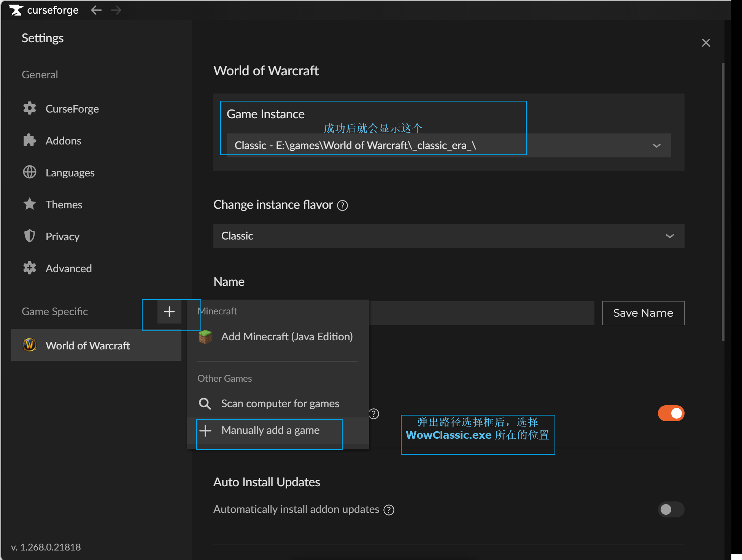Image resolution: width=742 pixels, height=560 pixels.
Task: Click the Name text input field
Action: (x=481, y=313)
